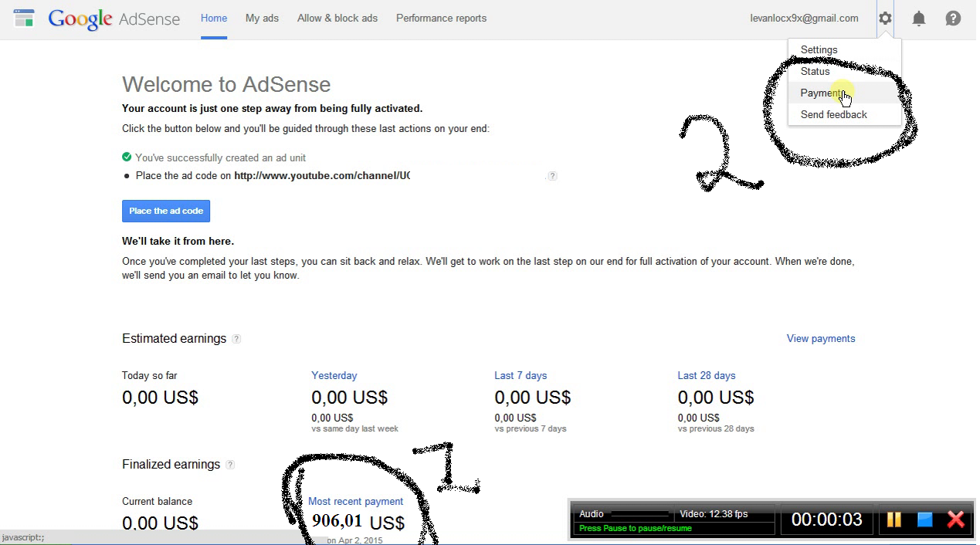Click the recorder timer 00:00:03
Screen dimensions: 980x545
pyautogui.click(x=826, y=520)
